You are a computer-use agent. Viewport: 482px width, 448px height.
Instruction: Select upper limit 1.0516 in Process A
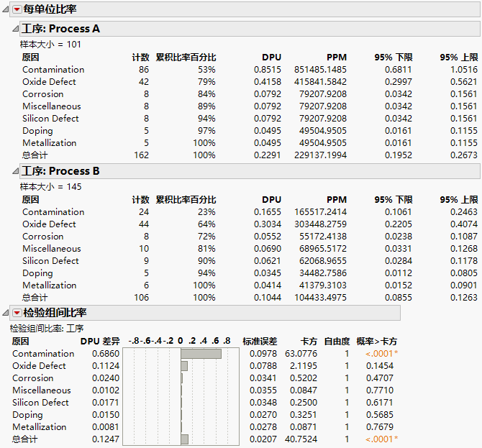[x=464, y=70]
